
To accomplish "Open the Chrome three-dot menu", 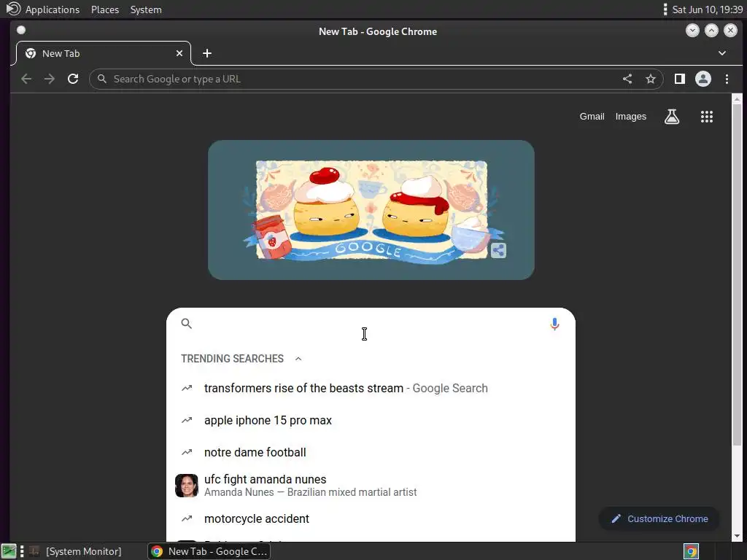I will coord(727,79).
